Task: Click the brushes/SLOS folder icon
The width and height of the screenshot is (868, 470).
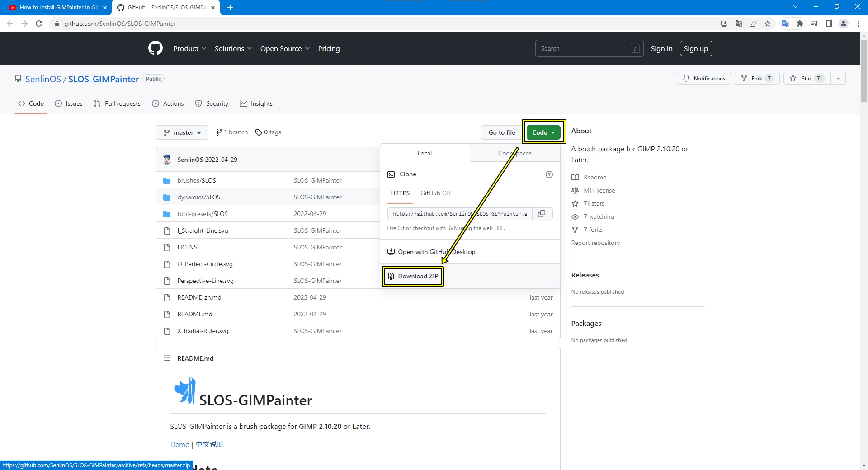Action: tap(167, 181)
